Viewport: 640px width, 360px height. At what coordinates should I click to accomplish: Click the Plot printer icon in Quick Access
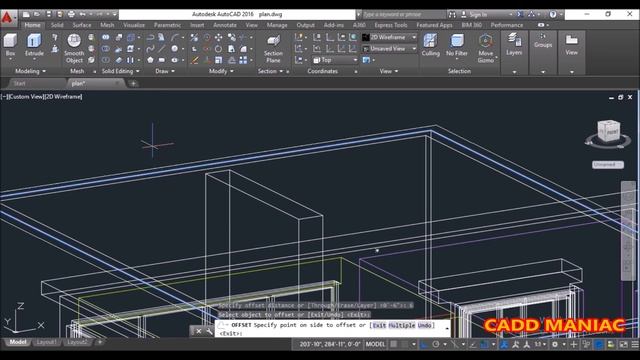pyautogui.click(x=71, y=14)
